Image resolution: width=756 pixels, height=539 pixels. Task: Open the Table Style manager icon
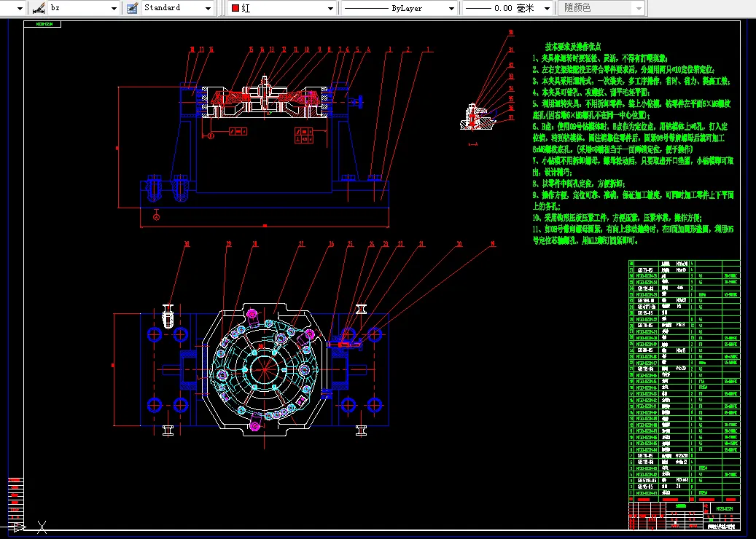(x=132, y=8)
